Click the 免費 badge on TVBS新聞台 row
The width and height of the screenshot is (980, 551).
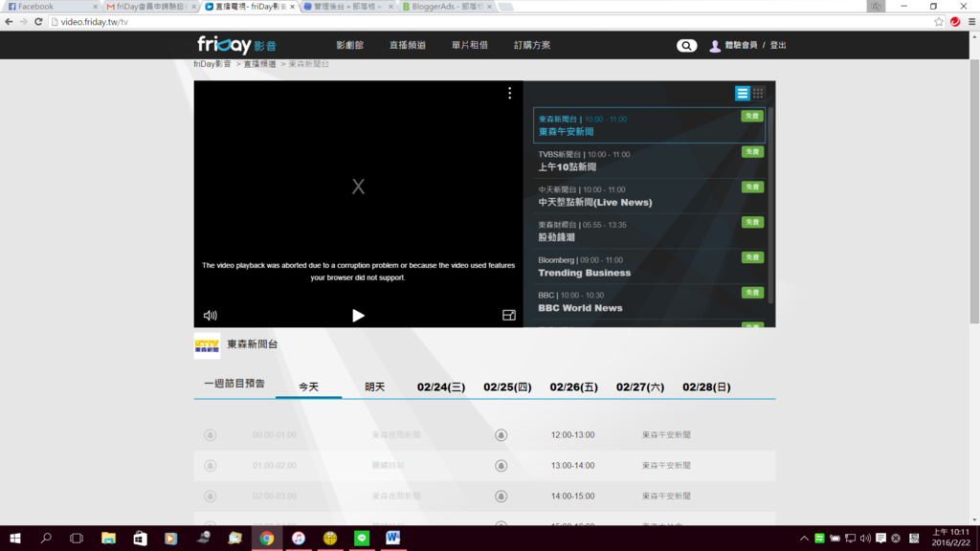pyautogui.click(x=752, y=152)
